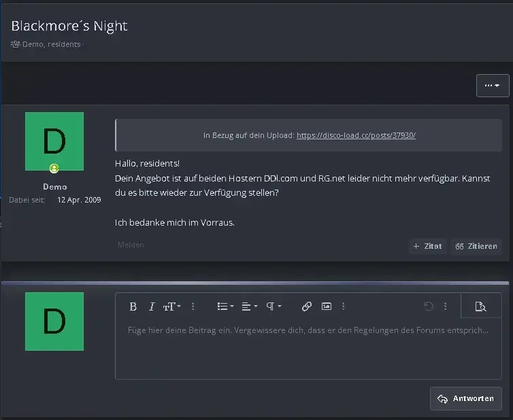Insert a link via chain icon
The width and height of the screenshot is (513, 420).
point(307,307)
